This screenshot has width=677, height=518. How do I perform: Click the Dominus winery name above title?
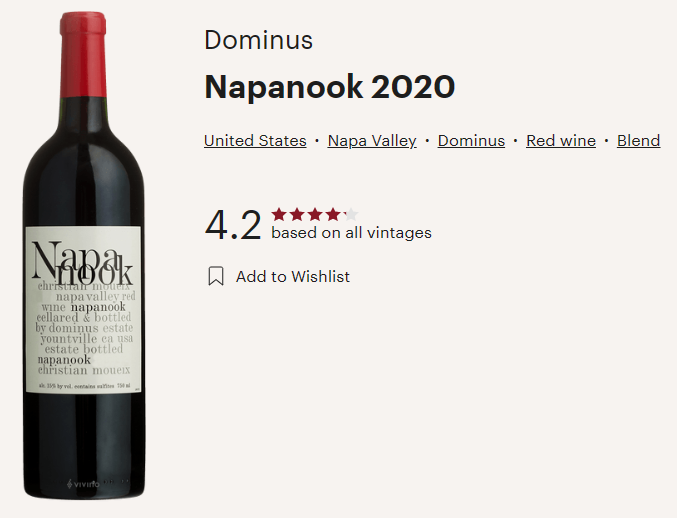258,40
